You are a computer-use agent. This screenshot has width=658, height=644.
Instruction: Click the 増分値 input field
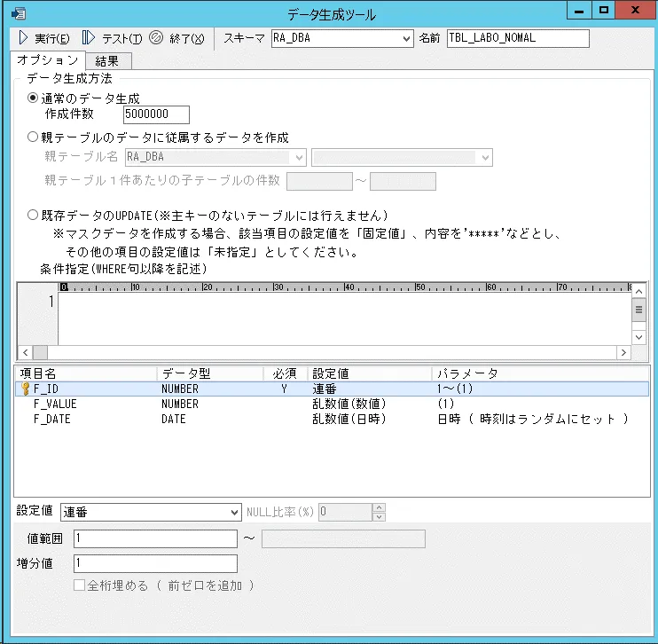155,563
